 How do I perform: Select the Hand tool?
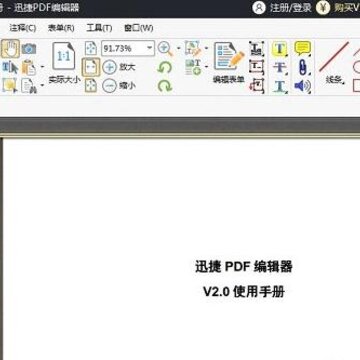10,49
